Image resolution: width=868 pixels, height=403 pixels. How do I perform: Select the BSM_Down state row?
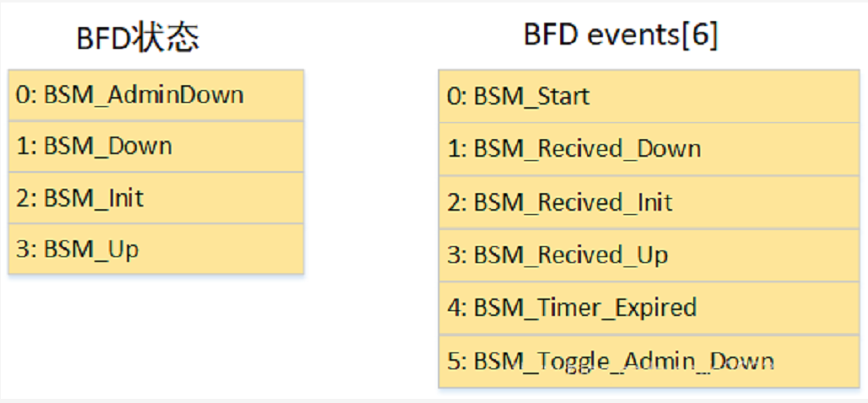[x=155, y=147]
